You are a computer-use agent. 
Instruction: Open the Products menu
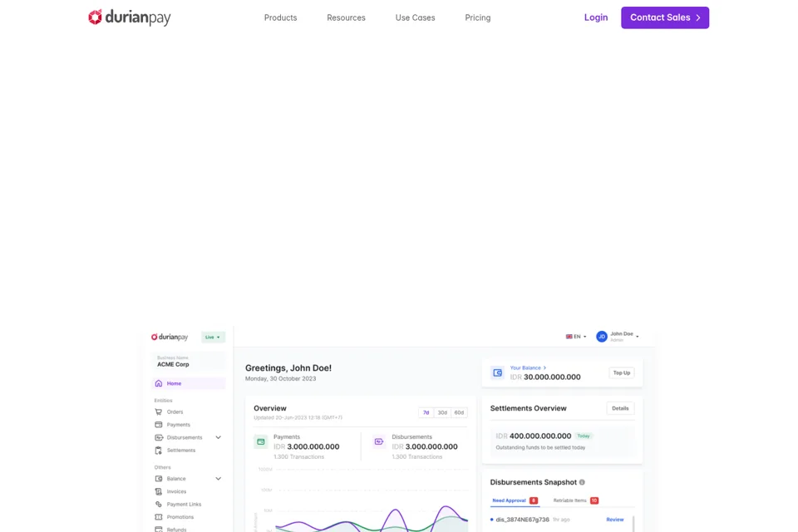coord(280,17)
